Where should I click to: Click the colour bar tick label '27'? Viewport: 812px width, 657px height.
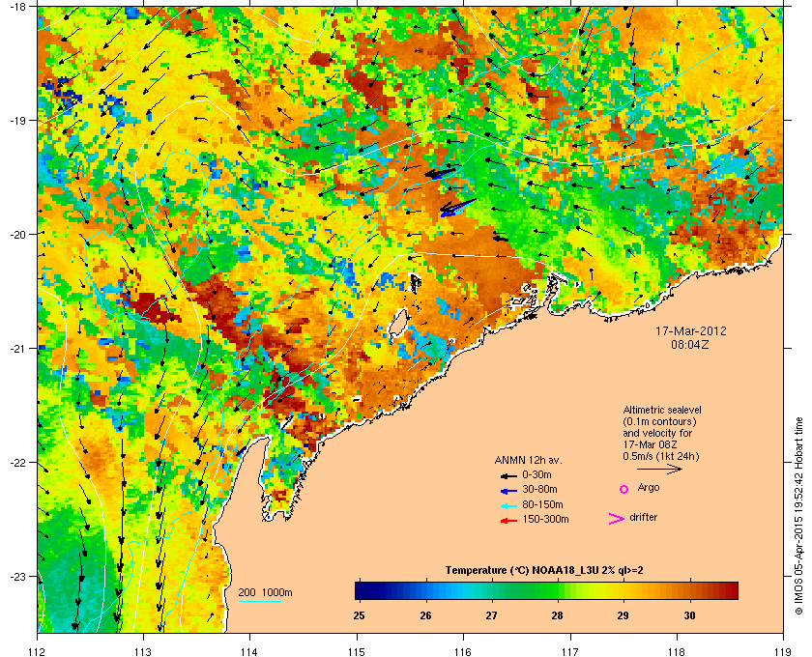click(x=491, y=615)
